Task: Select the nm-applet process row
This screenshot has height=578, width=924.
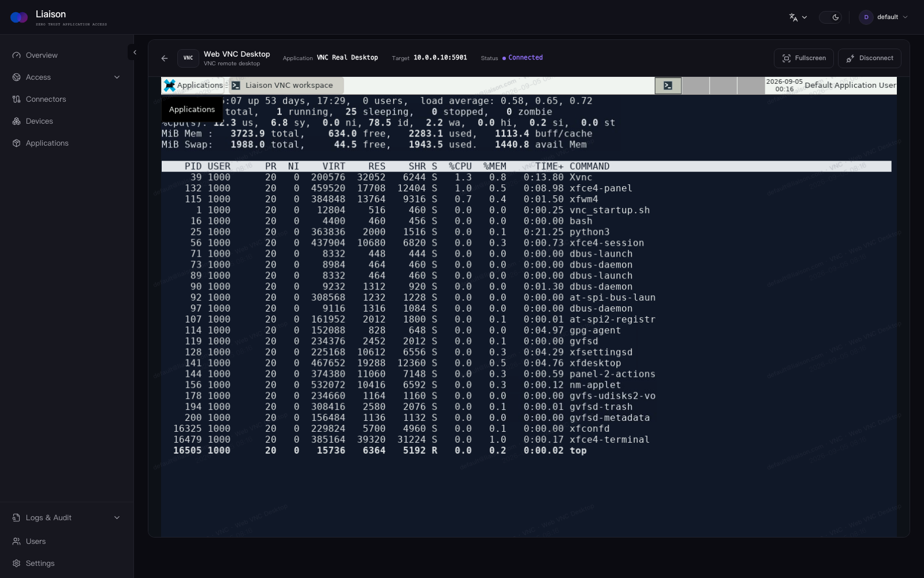Action: pos(526,386)
